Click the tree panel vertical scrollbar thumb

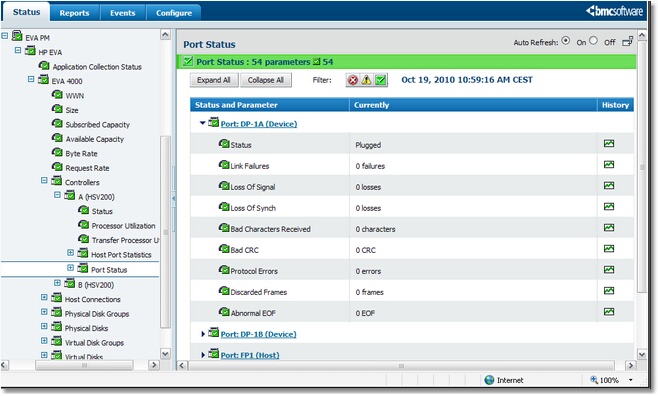tap(165, 232)
